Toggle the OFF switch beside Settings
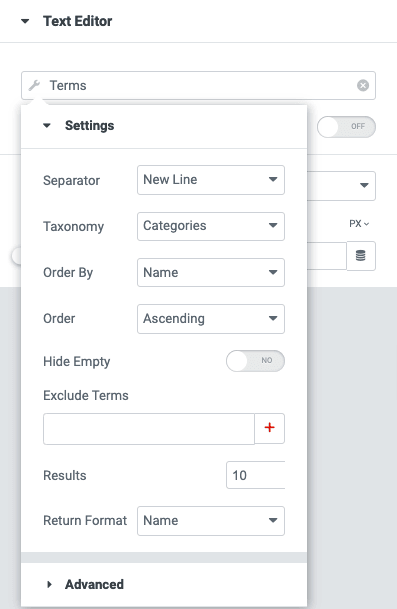This screenshot has height=609, width=397. (x=346, y=127)
